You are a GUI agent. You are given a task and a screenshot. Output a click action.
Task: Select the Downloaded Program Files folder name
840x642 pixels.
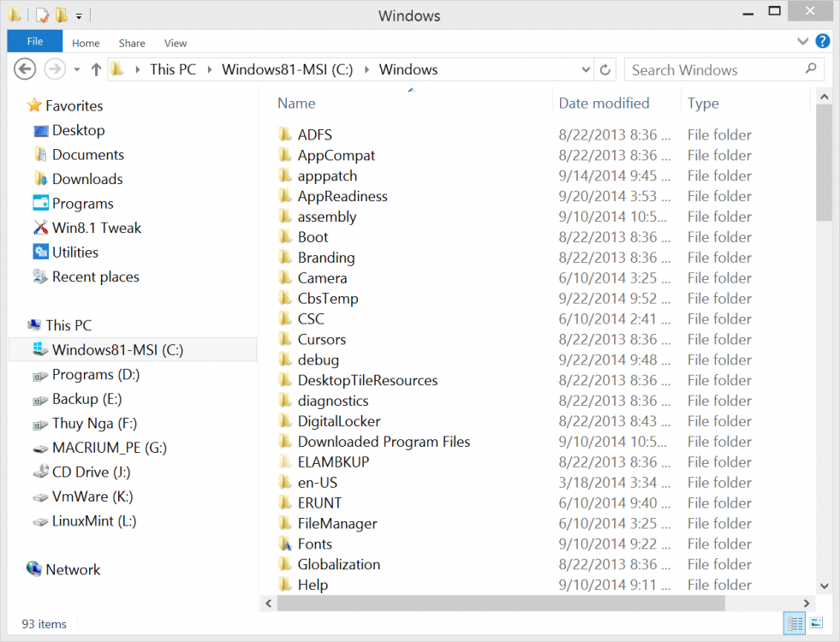(384, 441)
